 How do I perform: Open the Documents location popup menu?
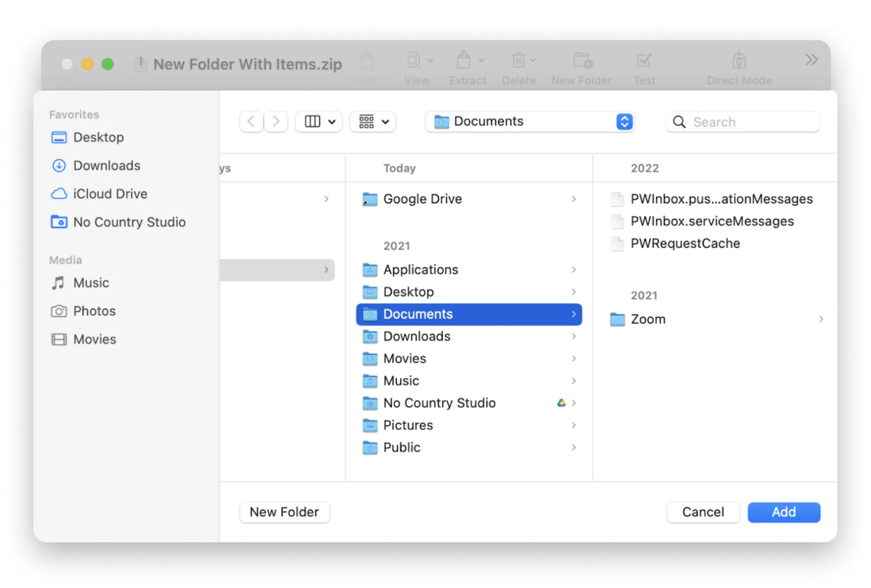[530, 122]
